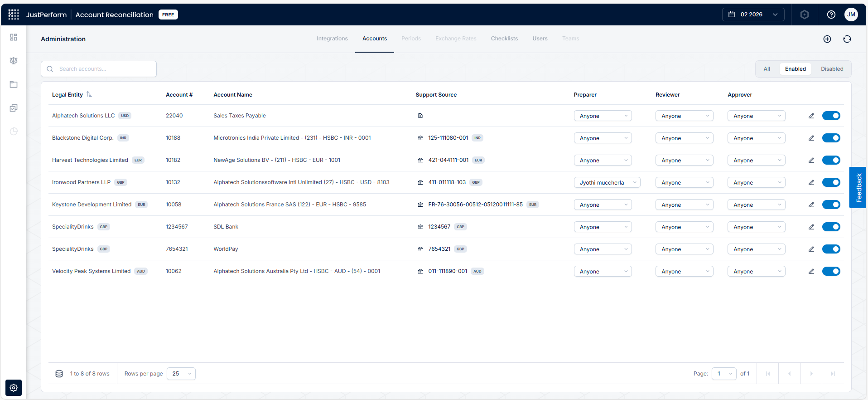Open Reviewer dropdown for account 10188
Image resolution: width=868 pixels, height=400 pixels.
684,138
